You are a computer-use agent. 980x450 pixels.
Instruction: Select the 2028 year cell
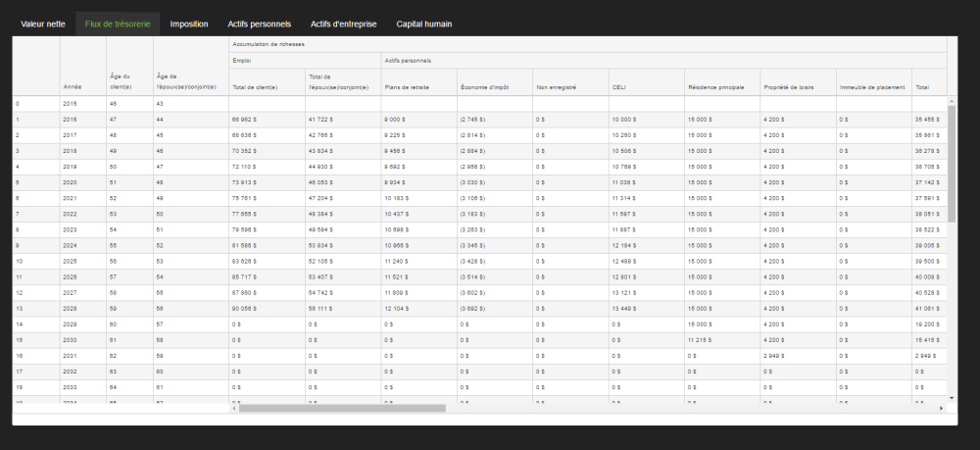[x=83, y=309]
